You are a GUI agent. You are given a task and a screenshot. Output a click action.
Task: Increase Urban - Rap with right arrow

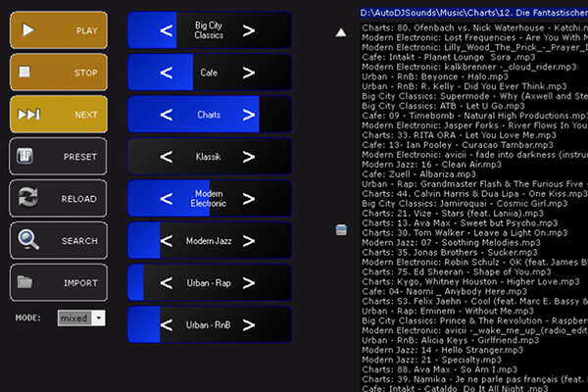click(249, 283)
